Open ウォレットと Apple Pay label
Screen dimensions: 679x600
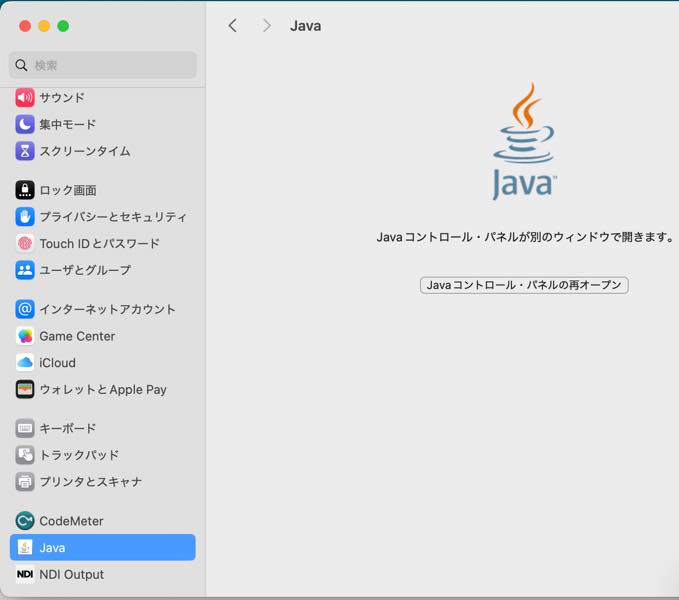(103, 389)
